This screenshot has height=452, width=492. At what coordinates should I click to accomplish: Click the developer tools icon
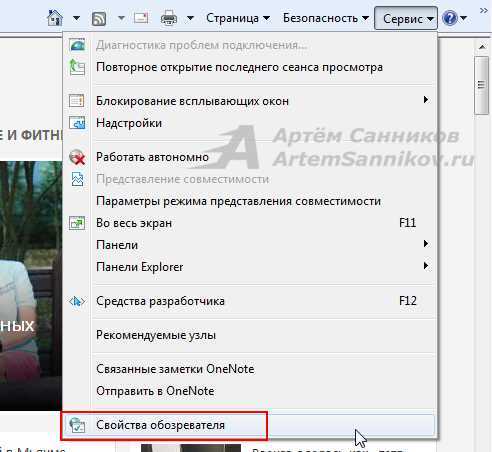[x=77, y=301]
